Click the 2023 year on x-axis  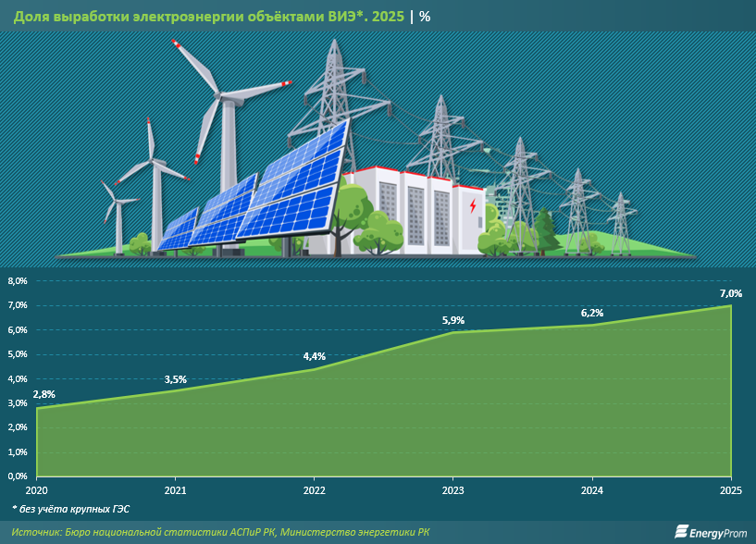click(452, 490)
